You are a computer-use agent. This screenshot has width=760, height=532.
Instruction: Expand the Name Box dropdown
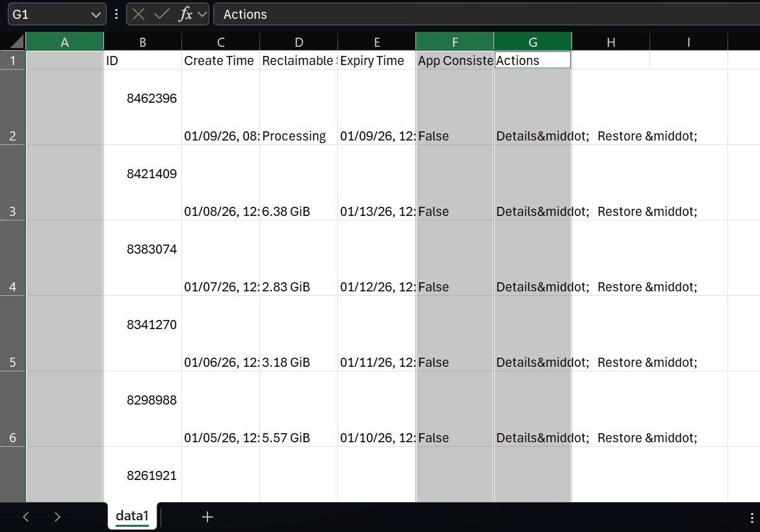click(96, 14)
